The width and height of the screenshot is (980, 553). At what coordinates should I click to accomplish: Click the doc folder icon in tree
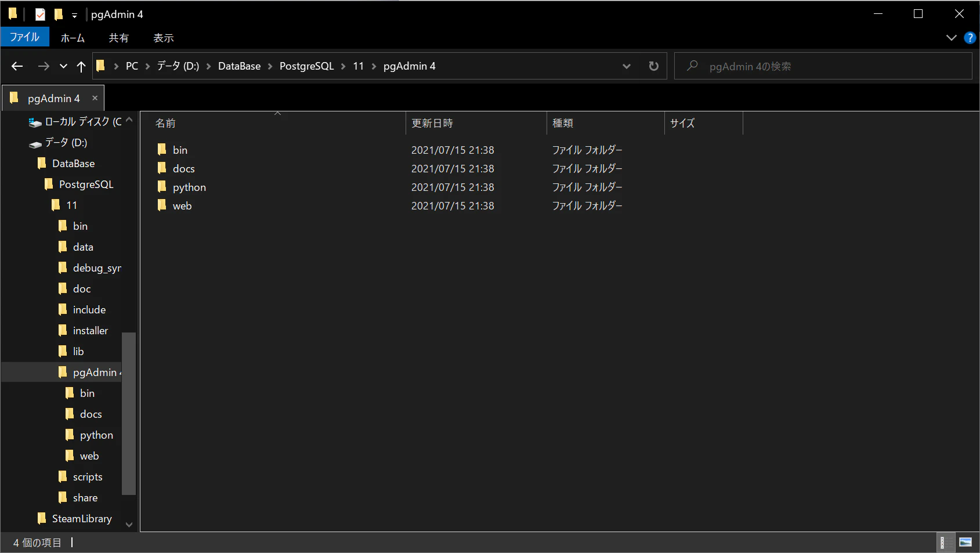pyautogui.click(x=63, y=288)
